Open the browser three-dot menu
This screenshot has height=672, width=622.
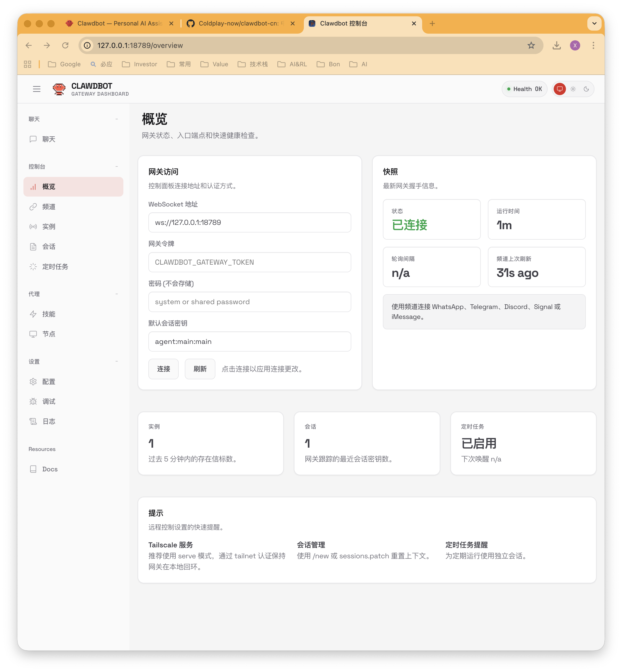[x=593, y=45]
